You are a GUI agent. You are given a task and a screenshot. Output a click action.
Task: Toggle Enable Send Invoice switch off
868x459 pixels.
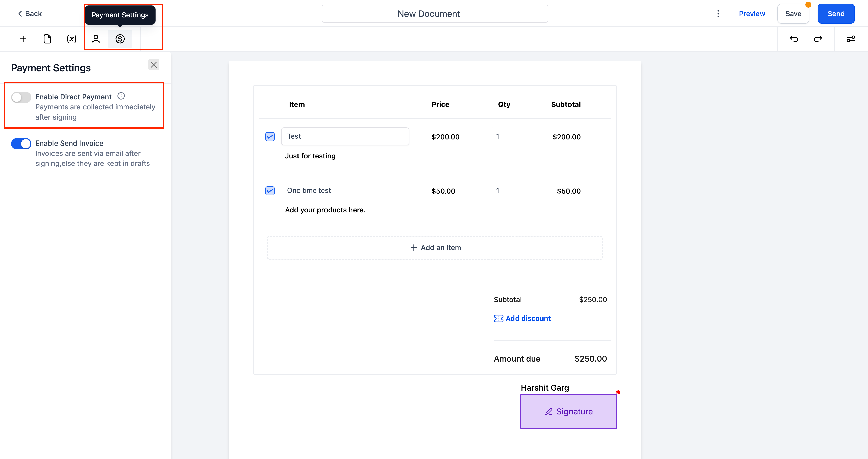pos(21,143)
